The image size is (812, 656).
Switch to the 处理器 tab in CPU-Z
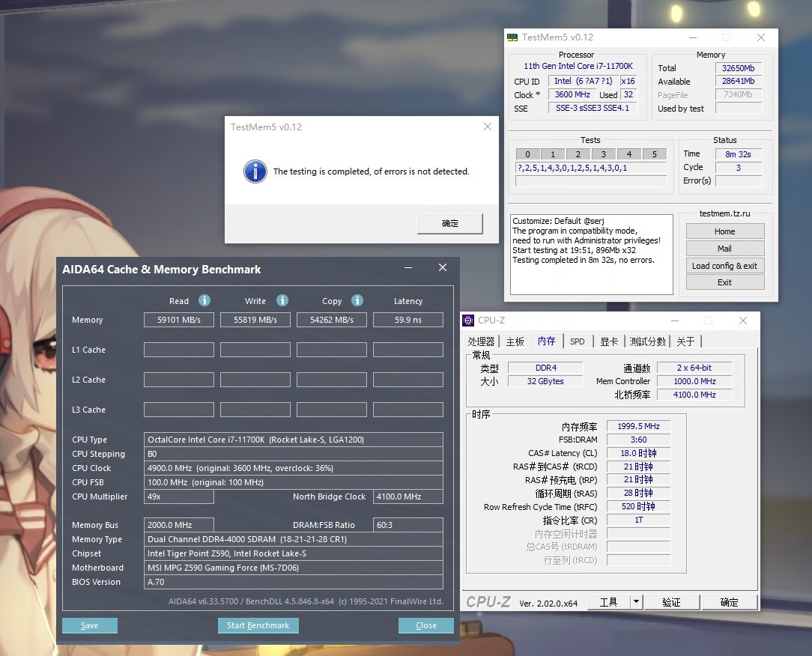coord(481,341)
